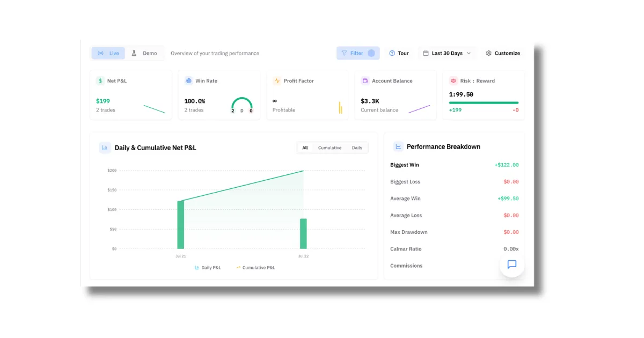
Task: Click the Average Loss label
Action: click(x=406, y=216)
